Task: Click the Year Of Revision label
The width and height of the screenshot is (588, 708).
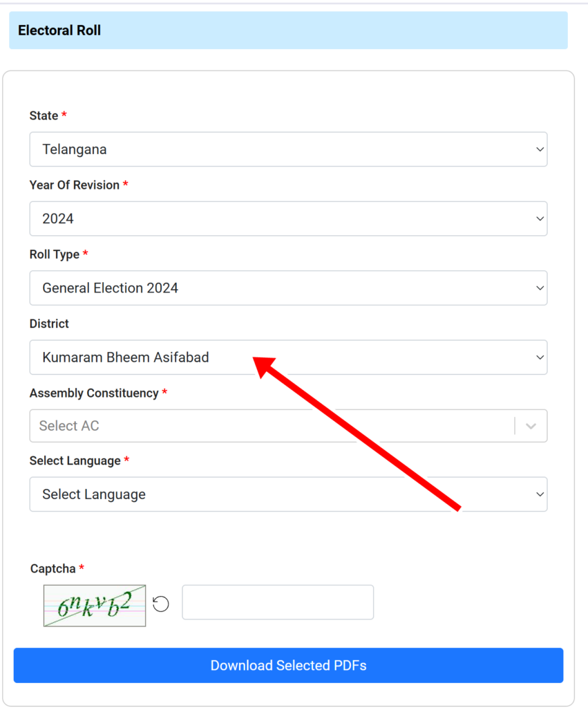Action: coord(75,185)
